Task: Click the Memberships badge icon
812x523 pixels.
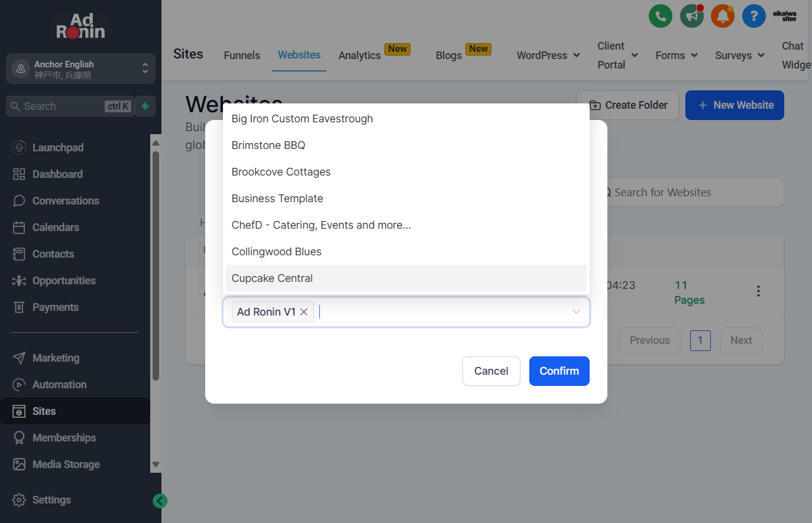Action: 19,438
